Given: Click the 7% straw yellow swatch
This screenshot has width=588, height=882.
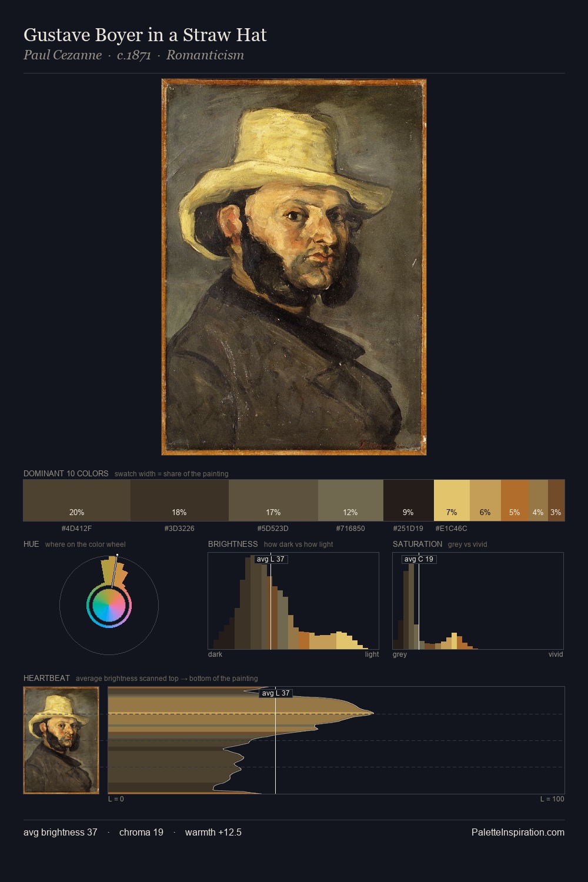Looking at the screenshot, I should click(x=452, y=500).
